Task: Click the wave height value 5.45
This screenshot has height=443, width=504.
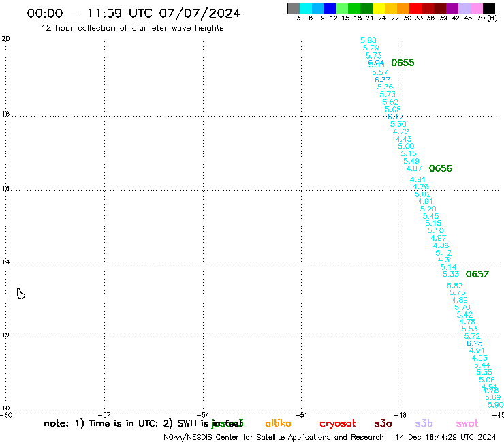Action: [x=430, y=216]
